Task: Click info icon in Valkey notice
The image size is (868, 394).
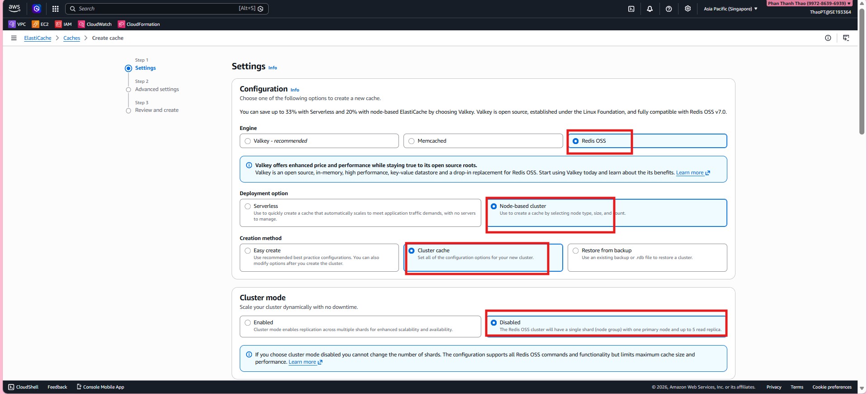Action: (x=249, y=165)
